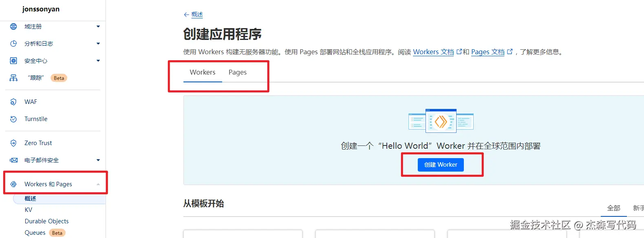This screenshot has width=644, height=238.
Task: Expand the 域注册 dropdown arrow
Action: 98,26
